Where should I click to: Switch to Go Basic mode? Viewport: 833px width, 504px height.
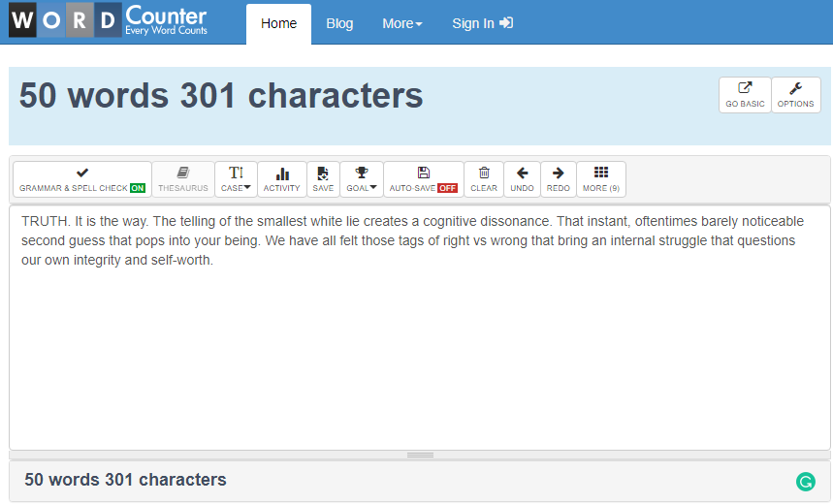(745, 95)
